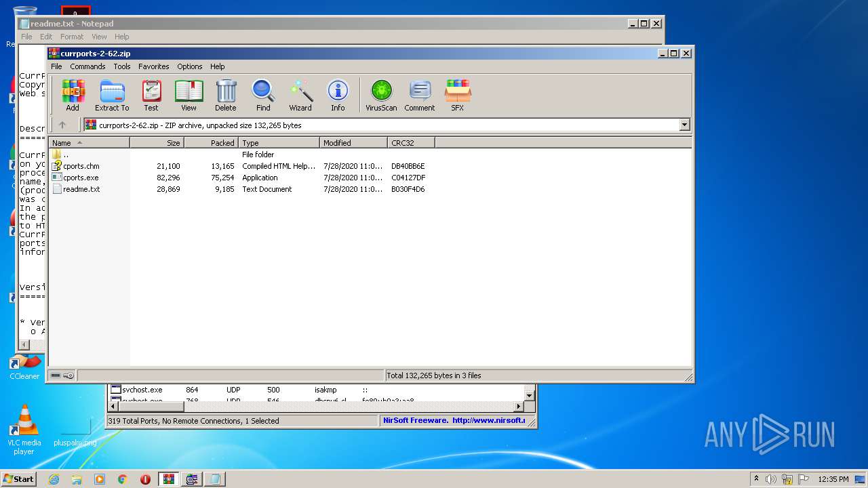Click the network tray icon

tap(787, 479)
